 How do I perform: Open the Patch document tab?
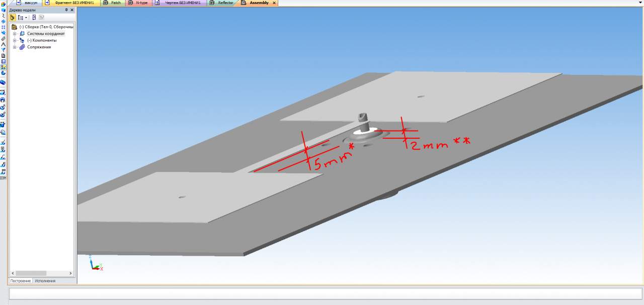(x=113, y=3)
